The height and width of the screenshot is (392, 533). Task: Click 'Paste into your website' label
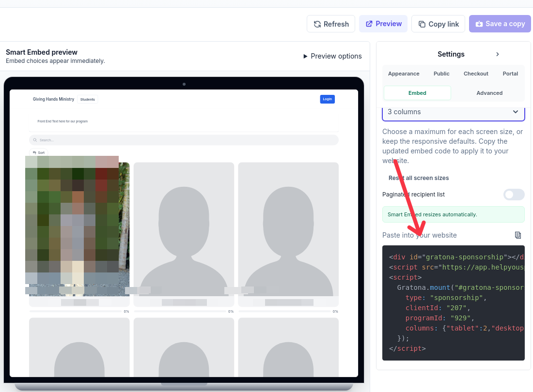coord(420,235)
